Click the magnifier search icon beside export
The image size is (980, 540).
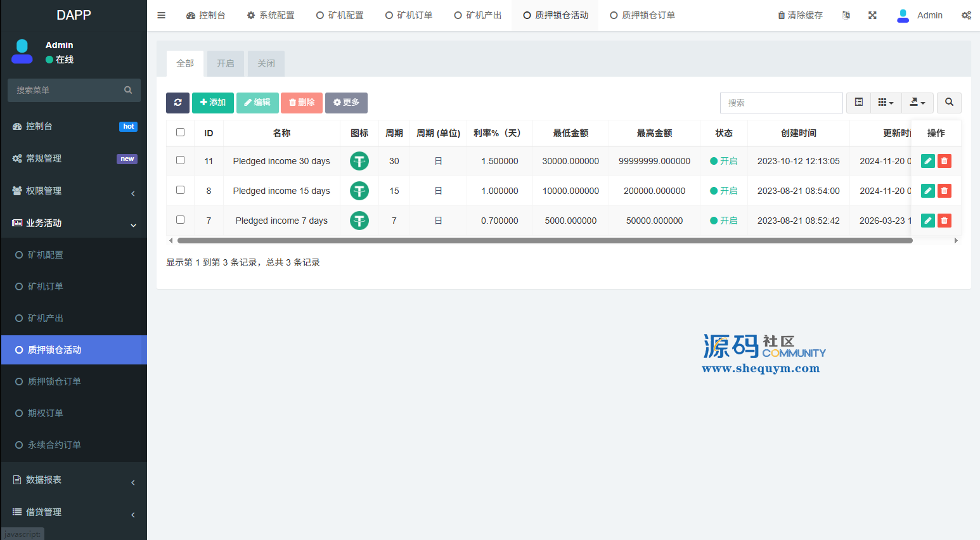pos(949,103)
